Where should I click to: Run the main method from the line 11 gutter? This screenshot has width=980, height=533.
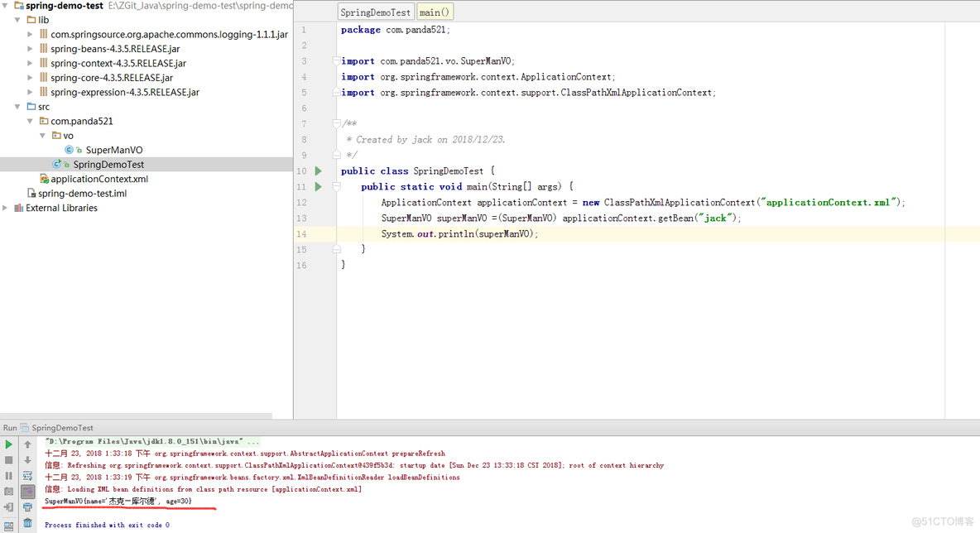pos(318,186)
